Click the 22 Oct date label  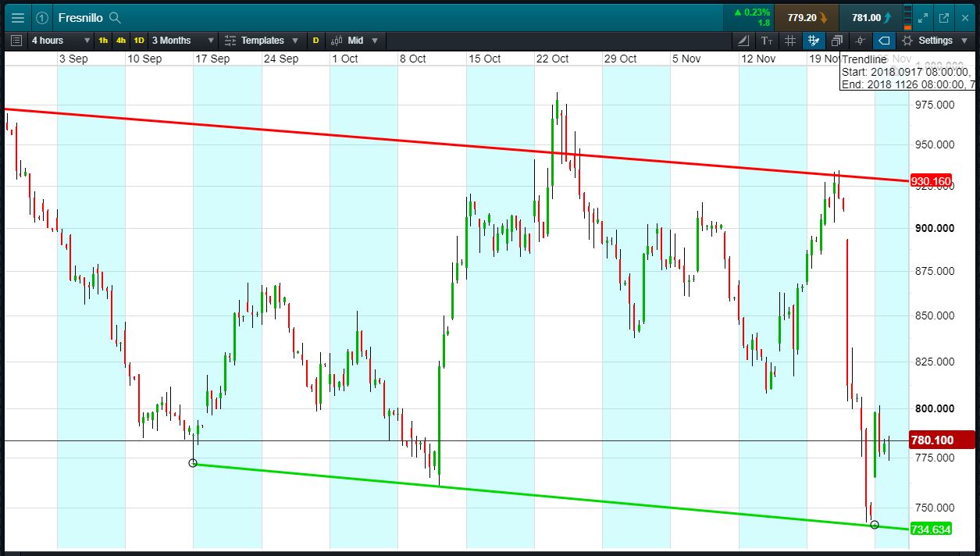tap(552, 59)
